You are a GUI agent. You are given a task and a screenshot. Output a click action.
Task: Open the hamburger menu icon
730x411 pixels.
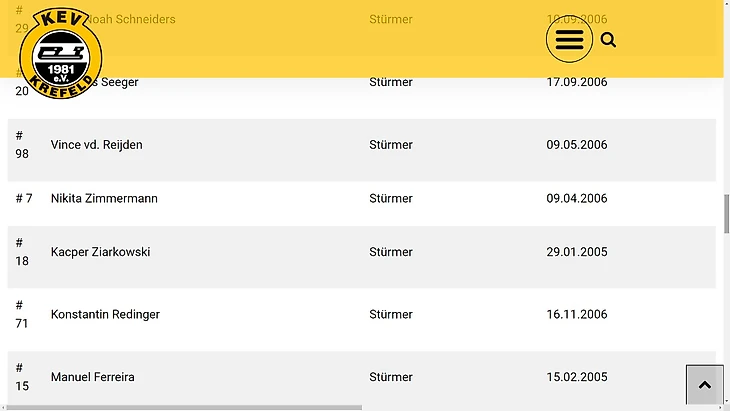pos(569,40)
